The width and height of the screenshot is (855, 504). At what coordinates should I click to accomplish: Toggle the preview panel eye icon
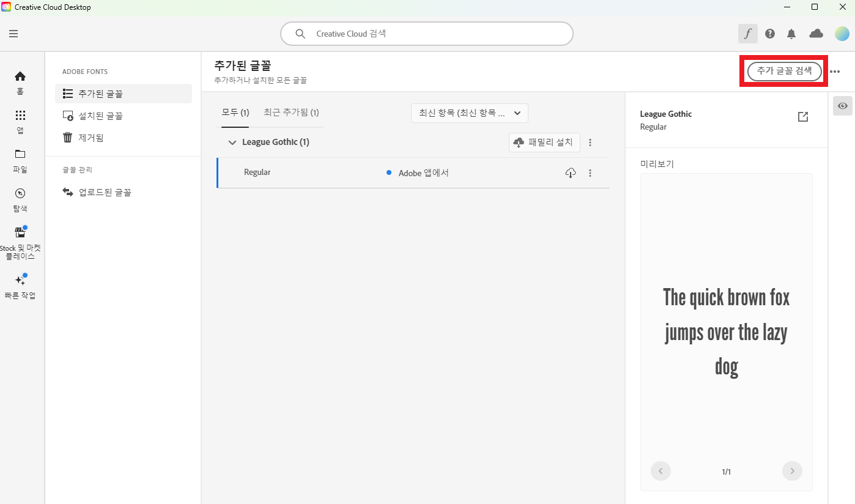pos(843,106)
